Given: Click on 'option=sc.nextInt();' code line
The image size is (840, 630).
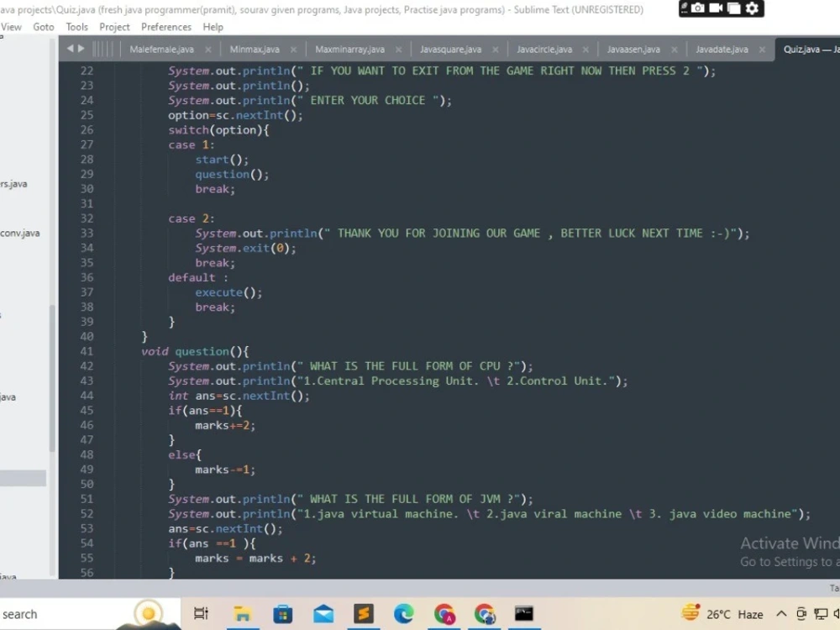Looking at the screenshot, I should [235, 115].
